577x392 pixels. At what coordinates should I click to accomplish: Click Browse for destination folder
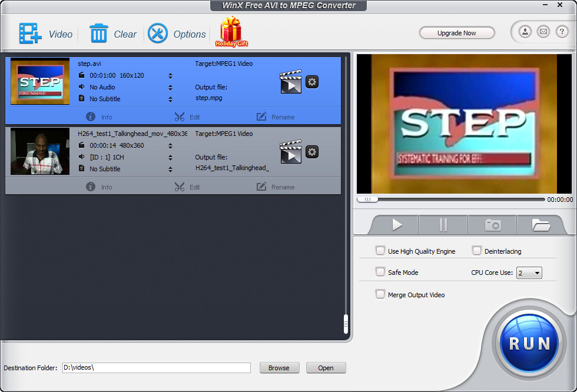coord(279,367)
